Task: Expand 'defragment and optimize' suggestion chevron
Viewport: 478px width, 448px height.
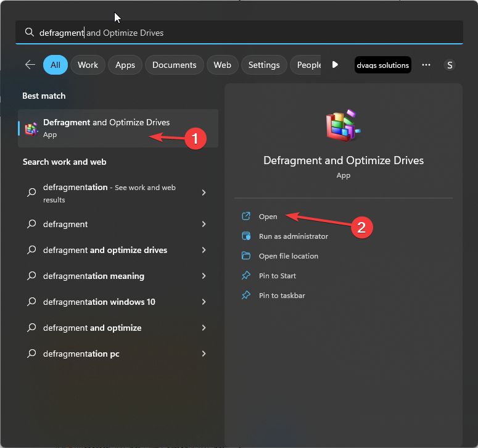Action: point(204,328)
